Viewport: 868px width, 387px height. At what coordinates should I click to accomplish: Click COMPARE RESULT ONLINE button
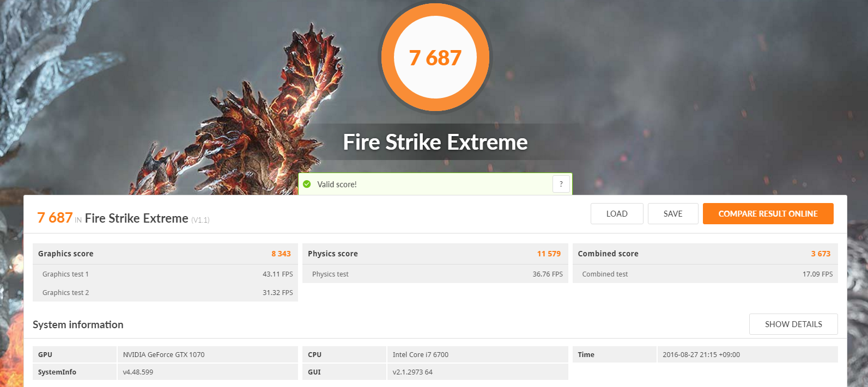[x=768, y=213]
